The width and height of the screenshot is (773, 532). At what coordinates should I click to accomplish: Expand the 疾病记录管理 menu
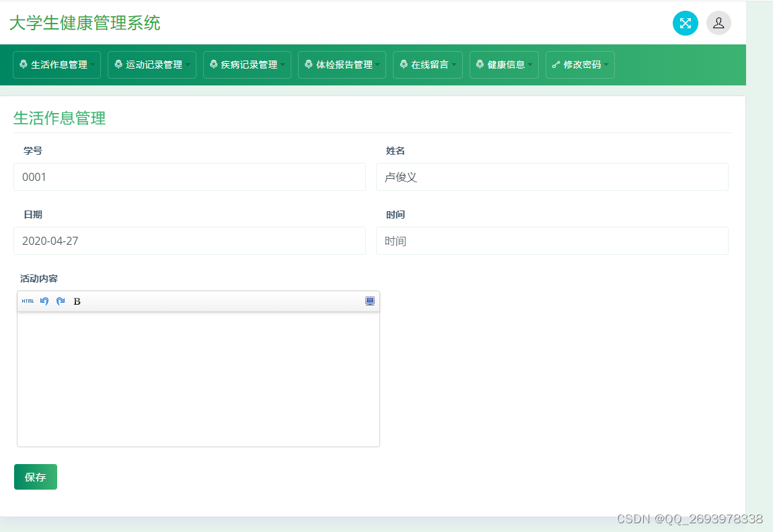click(x=247, y=65)
